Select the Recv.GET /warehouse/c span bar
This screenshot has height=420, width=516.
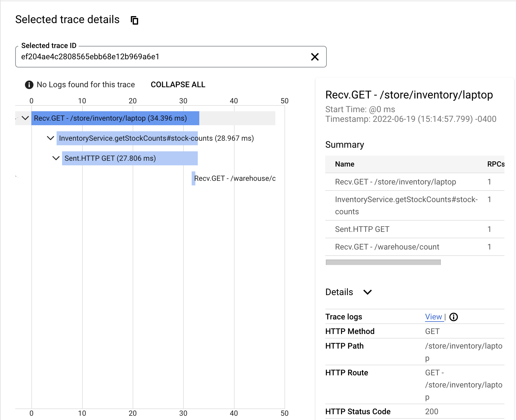coord(193,178)
